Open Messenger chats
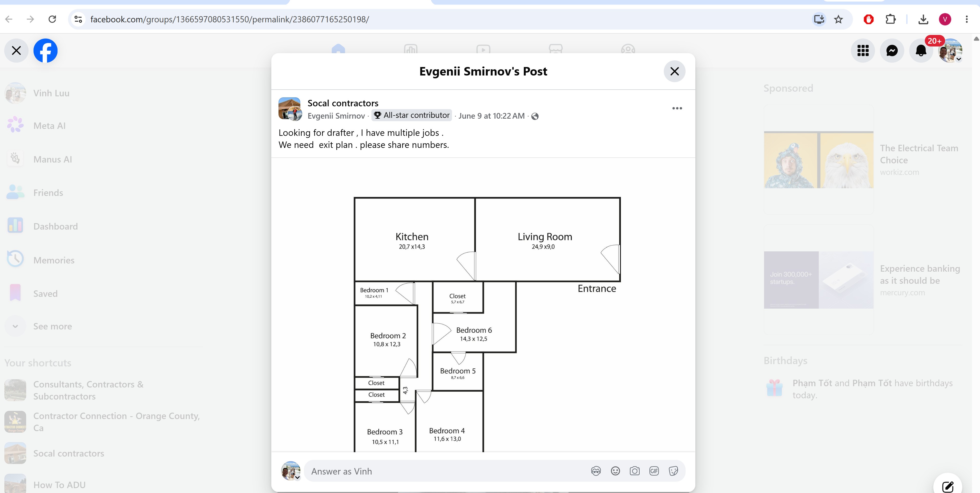 [x=892, y=51]
